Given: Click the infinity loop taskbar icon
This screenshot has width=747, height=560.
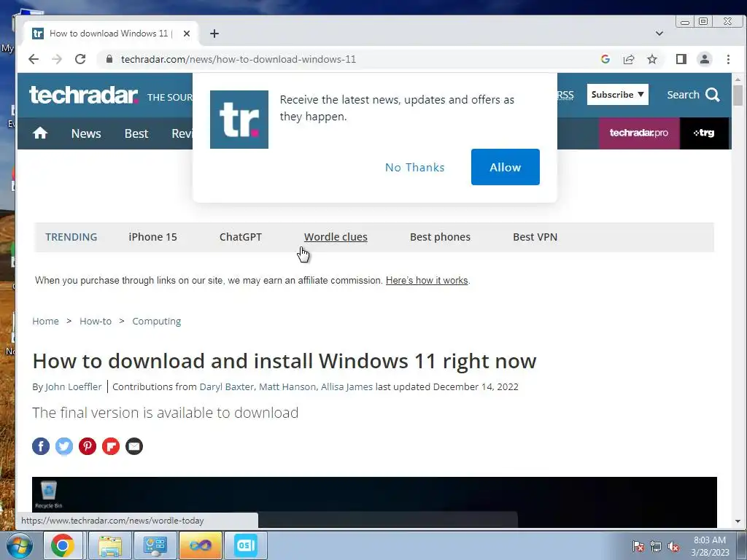Looking at the screenshot, I should 200,545.
